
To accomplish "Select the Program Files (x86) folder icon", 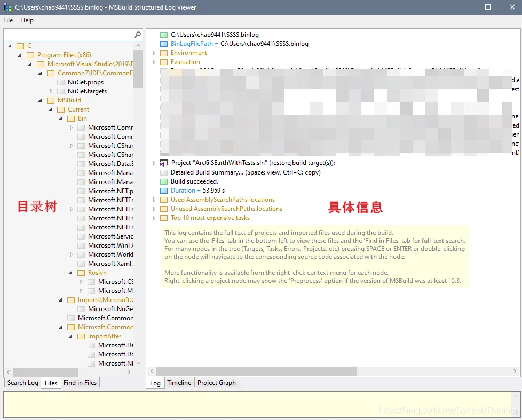I will pyautogui.click(x=30, y=55).
